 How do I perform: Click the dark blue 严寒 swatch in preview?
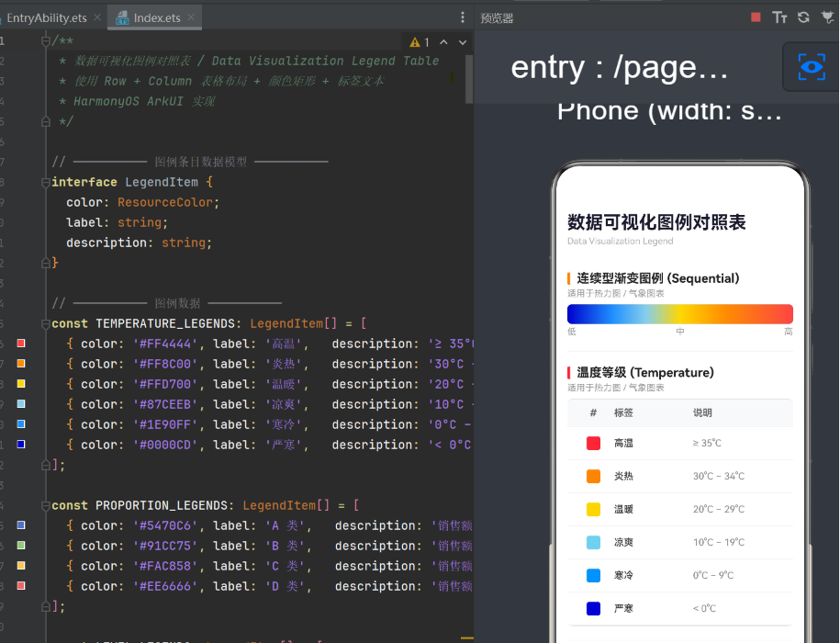click(x=593, y=609)
